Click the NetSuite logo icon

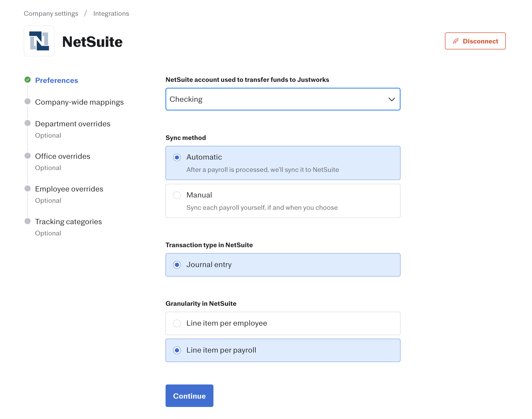[39, 41]
